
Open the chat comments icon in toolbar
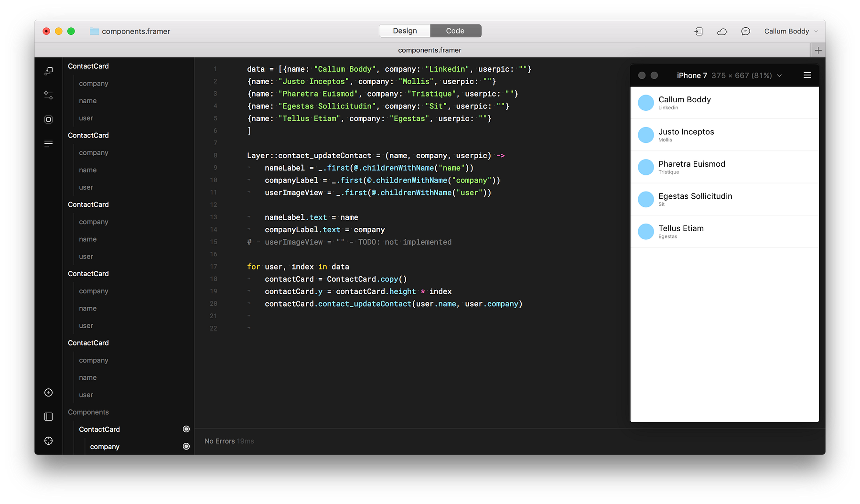coord(745,32)
